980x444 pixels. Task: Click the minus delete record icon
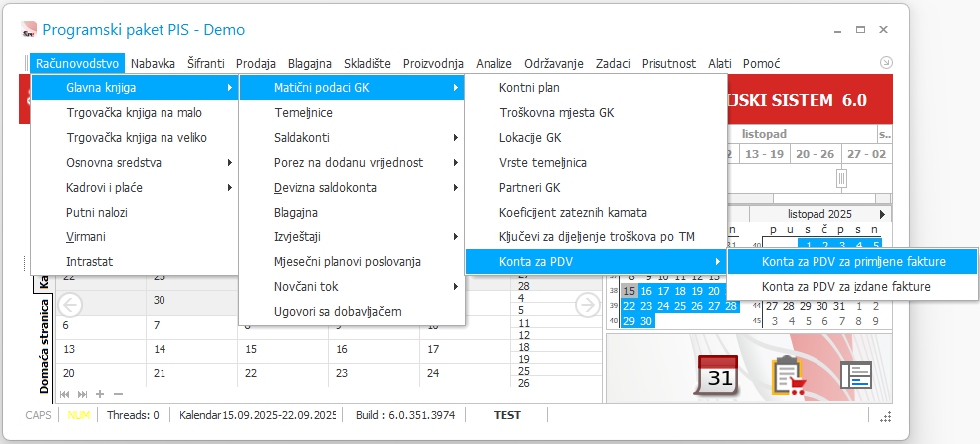click(x=118, y=394)
